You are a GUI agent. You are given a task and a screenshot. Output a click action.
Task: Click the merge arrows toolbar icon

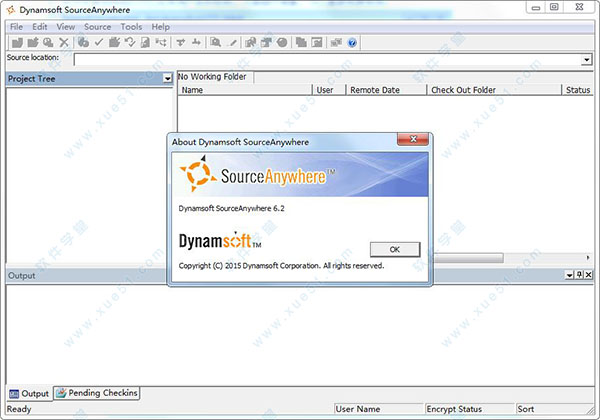coord(196,42)
